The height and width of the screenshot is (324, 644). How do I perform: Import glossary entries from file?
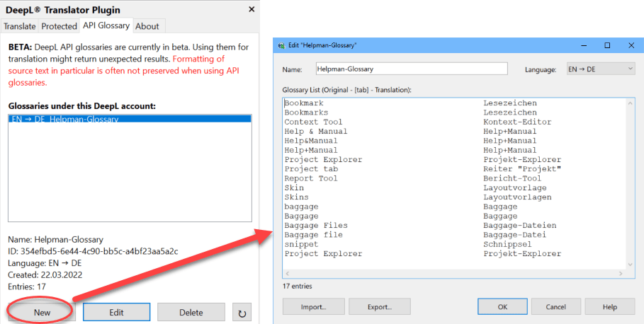tap(314, 307)
